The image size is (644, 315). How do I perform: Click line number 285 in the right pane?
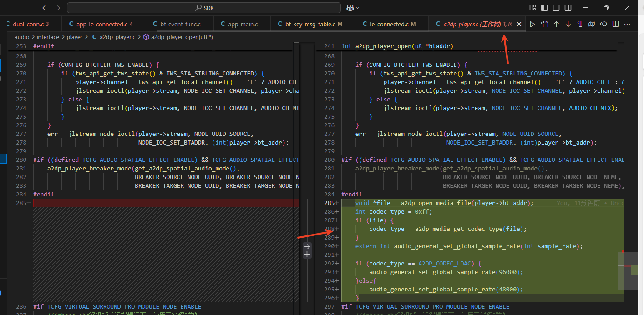click(x=329, y=203)
